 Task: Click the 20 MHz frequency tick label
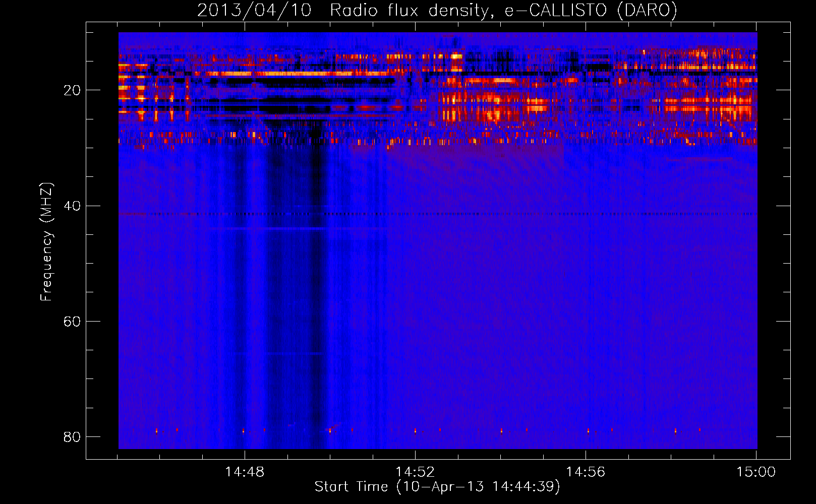pos(72,90)
